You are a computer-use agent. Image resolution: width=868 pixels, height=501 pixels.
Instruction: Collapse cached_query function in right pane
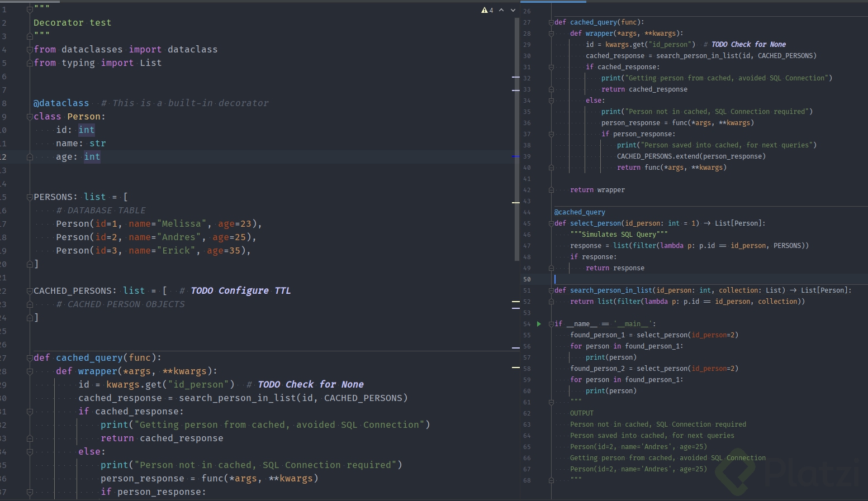tap(551, 22)
